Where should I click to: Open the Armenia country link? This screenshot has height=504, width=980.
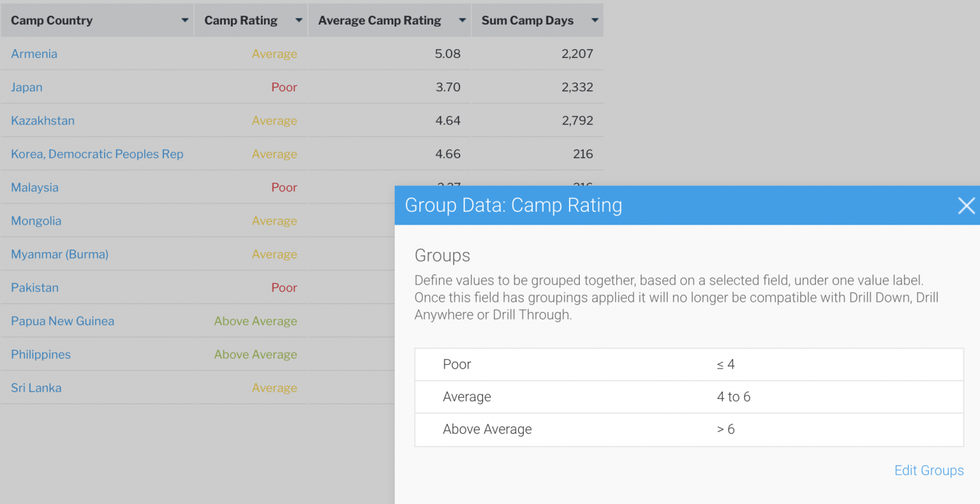point(34,54)
